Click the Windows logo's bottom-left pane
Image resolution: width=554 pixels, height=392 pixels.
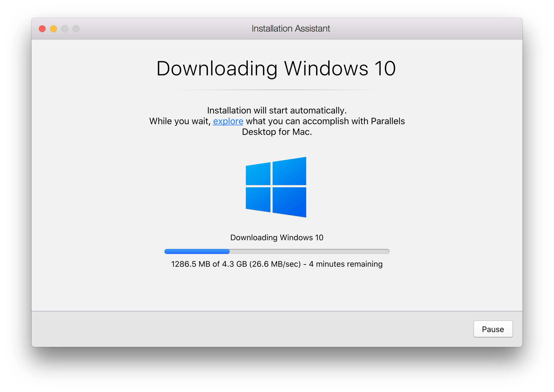(258, 199)
